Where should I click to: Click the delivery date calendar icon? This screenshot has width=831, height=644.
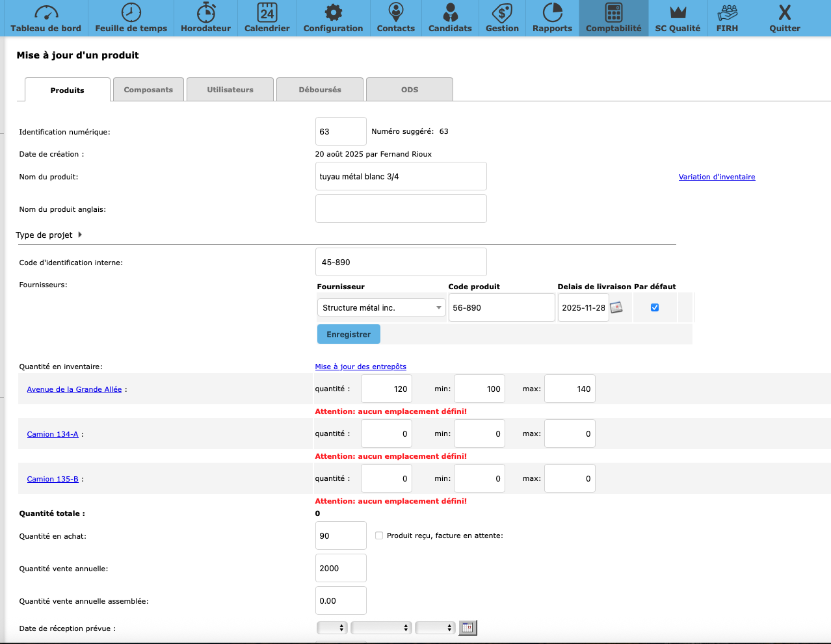point(616,307)
